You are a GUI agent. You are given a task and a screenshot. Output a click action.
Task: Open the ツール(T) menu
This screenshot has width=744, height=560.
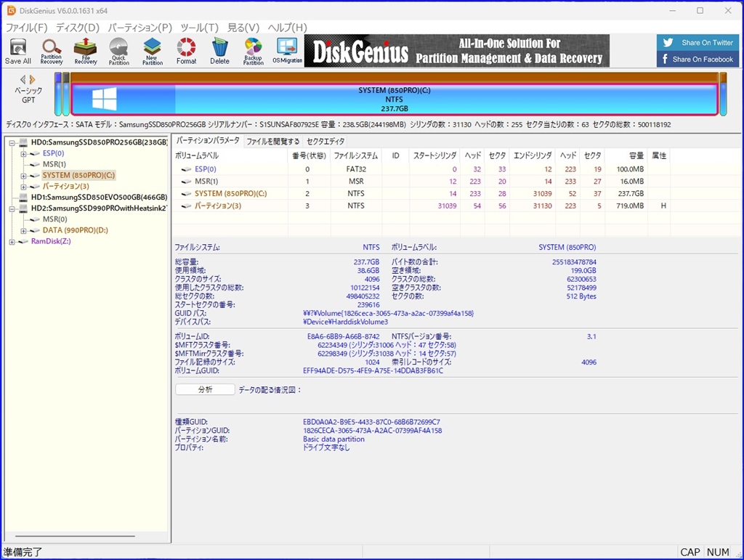(199, 28)
